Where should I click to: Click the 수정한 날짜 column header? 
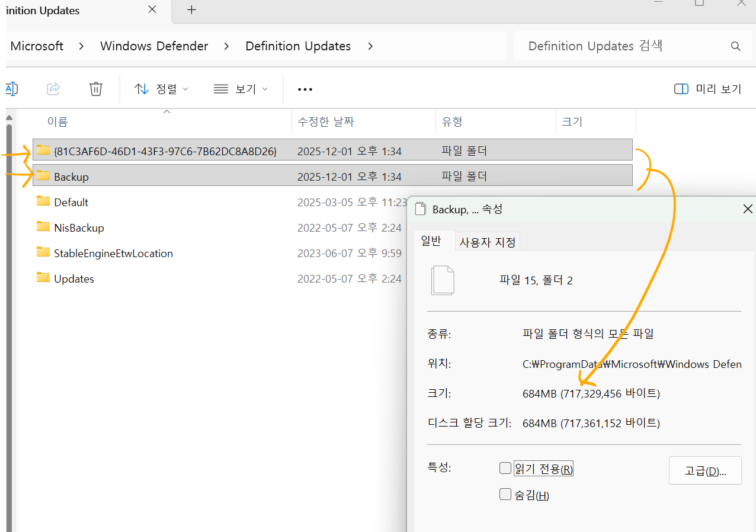325,121
